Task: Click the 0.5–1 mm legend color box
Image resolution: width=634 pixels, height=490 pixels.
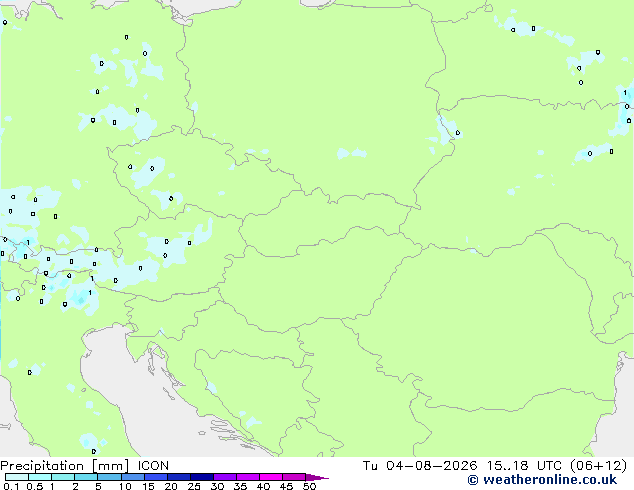Action: tap(40, 477)
